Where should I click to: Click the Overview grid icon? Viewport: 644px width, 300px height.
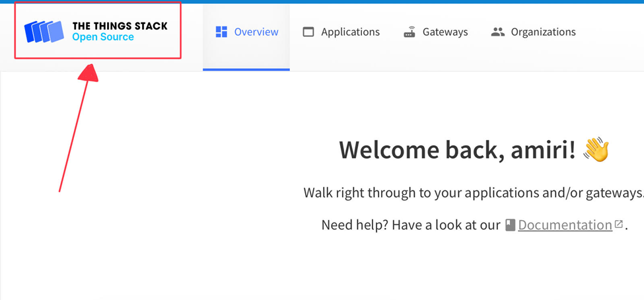click(x=221, y=32)
